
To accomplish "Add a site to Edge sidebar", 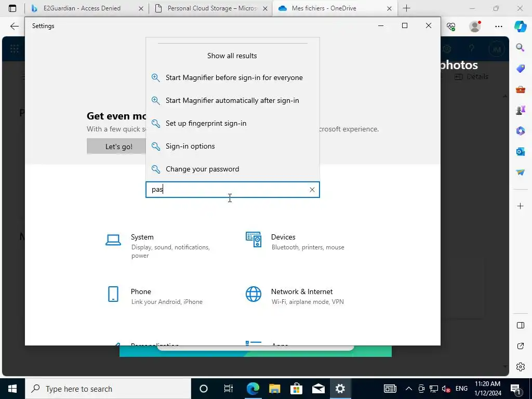I will coord(520,206).
